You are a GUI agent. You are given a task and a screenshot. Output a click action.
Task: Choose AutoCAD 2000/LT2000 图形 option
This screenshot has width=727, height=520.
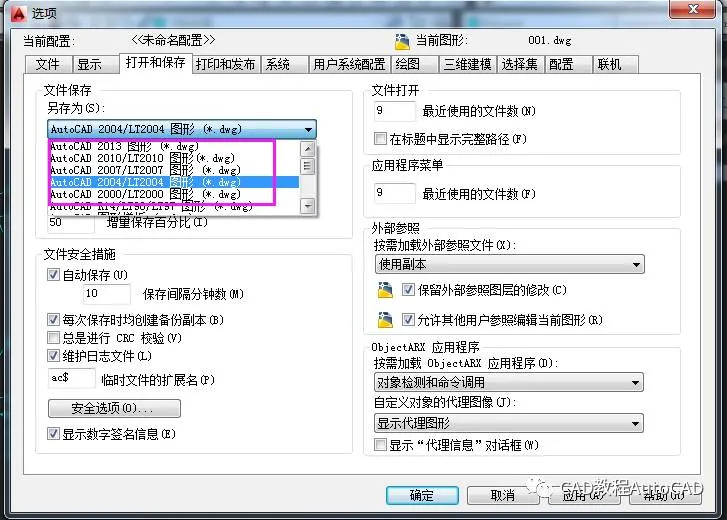174,194
